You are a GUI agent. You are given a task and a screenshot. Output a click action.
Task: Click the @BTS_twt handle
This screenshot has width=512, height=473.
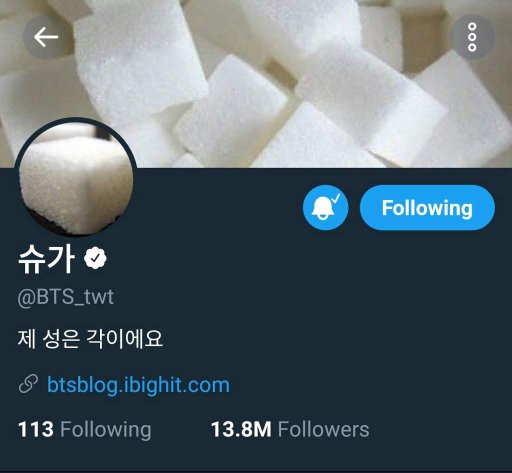pos(66,297)
